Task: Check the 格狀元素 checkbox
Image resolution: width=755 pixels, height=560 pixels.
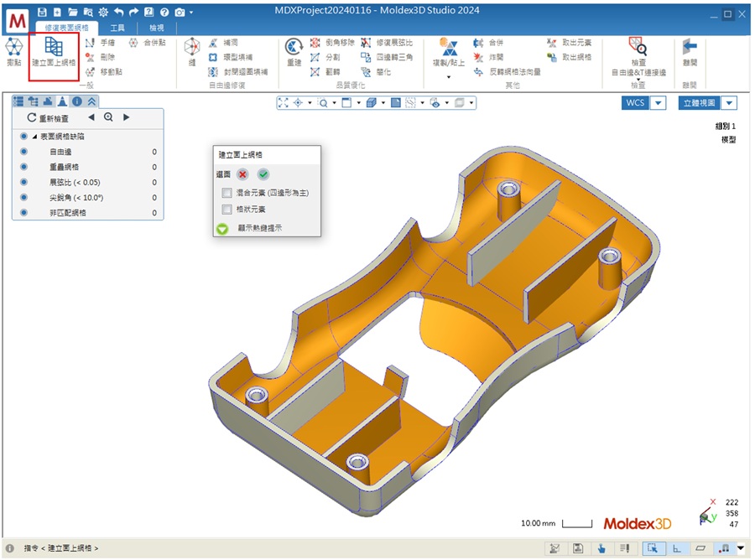Action: [227, 210]
